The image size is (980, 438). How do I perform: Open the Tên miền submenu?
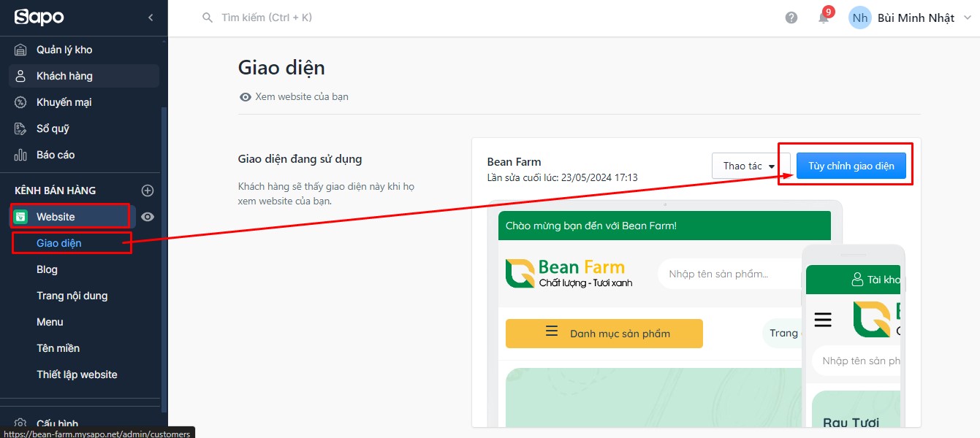coord(58,348)
